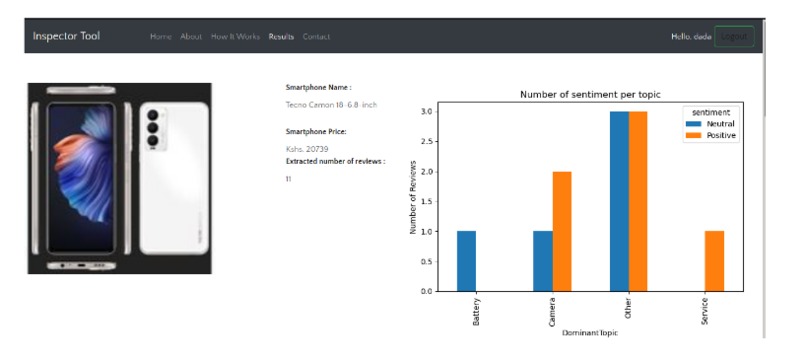Go to the About page
The image size is (806, 363).
click(191, 37)
